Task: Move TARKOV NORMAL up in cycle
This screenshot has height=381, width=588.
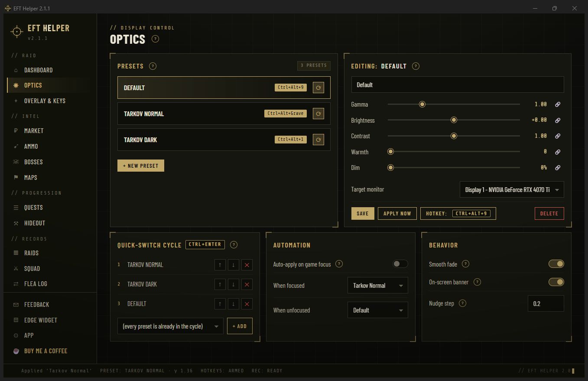Action: click(x=220, y=265)
